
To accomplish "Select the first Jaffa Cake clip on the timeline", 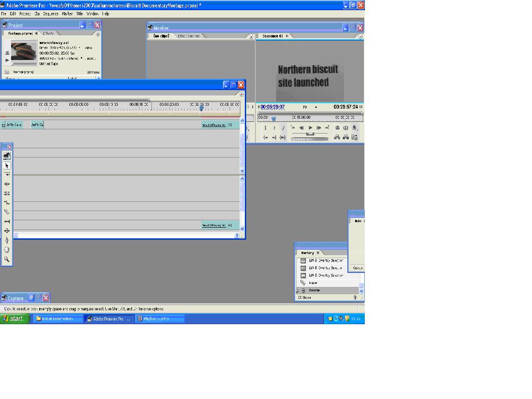I will tap(14, 125).
